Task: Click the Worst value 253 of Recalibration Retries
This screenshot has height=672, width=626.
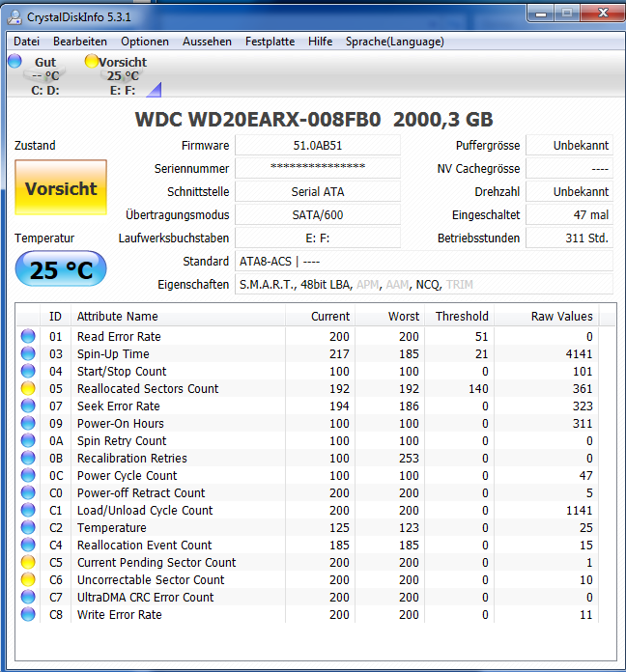Action: [x=409, y=458]
